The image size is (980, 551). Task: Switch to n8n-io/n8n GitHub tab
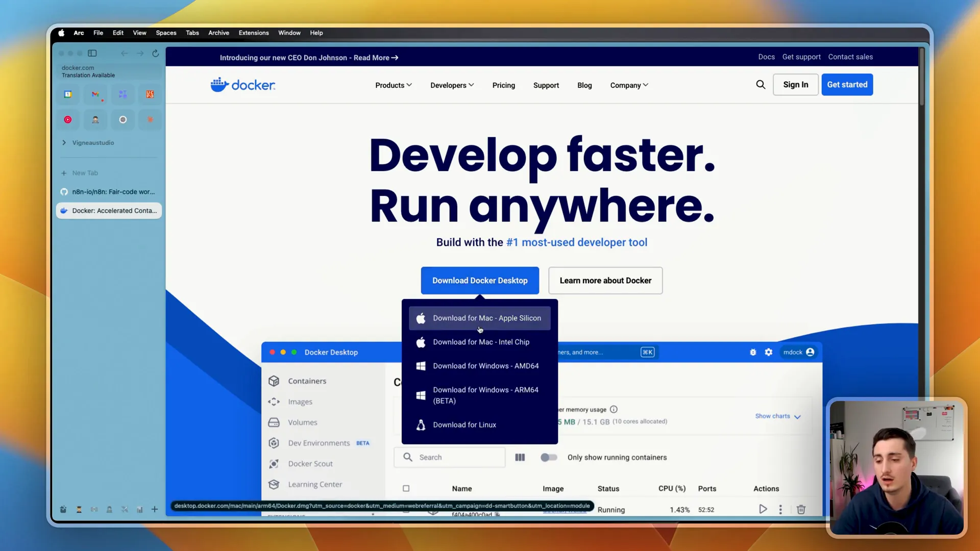click(x=109, y=192)
